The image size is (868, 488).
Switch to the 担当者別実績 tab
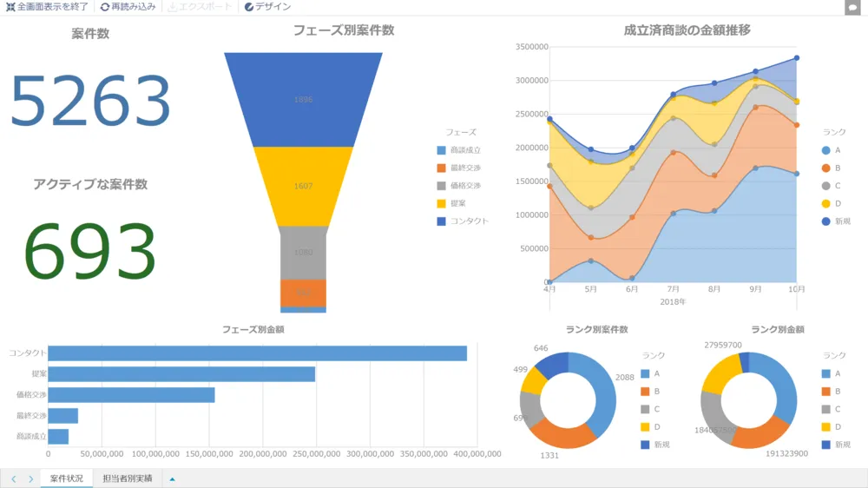pos(128,478)
